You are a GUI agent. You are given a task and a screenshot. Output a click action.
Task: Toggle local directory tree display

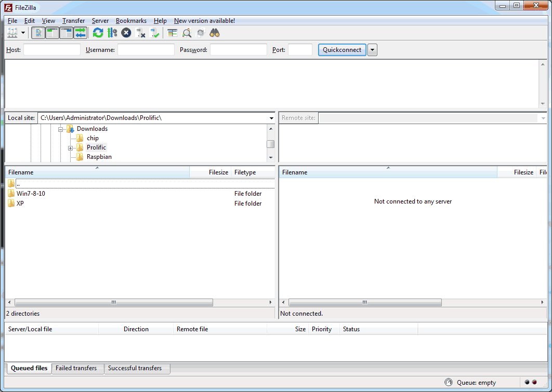pyautogui.click(x=52, y=33)
